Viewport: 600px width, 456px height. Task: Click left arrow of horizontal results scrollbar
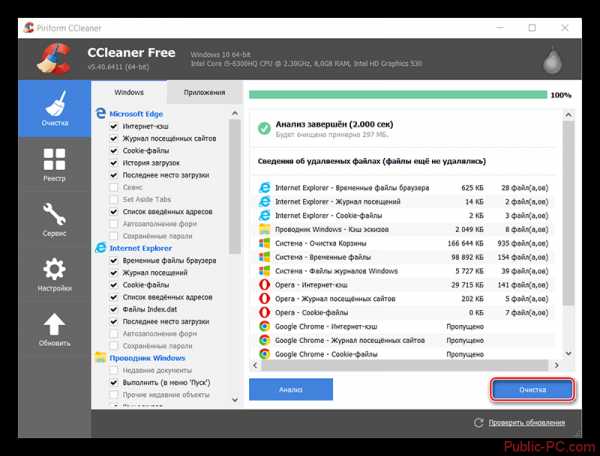(x=256, y=365)
